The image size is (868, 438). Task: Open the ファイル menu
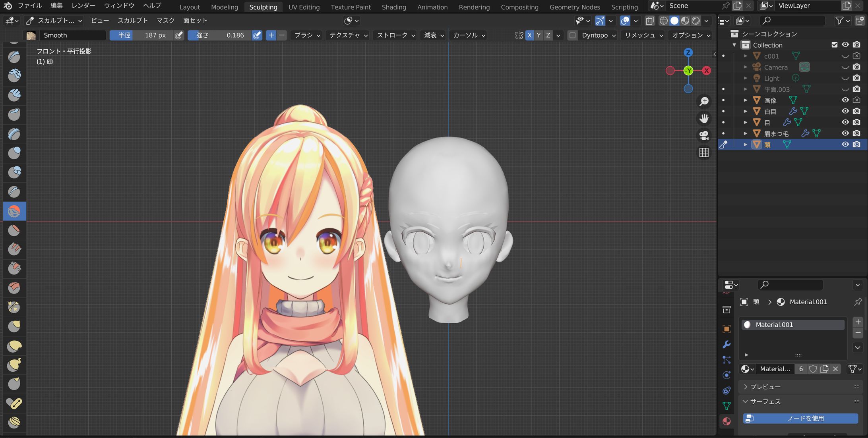click(x=30, y=6)
